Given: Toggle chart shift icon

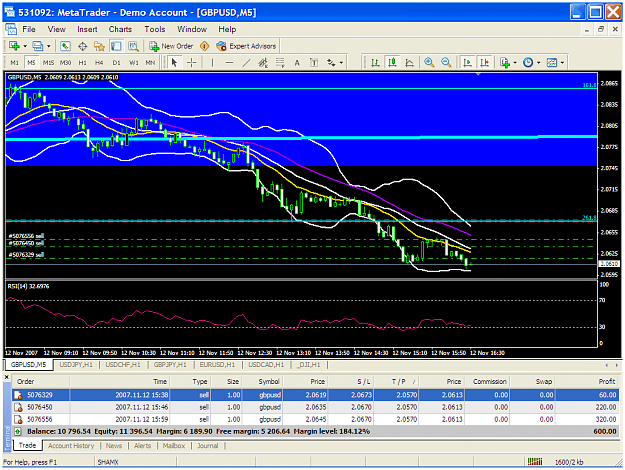Looking at the screenshot, I should point(484,63).
